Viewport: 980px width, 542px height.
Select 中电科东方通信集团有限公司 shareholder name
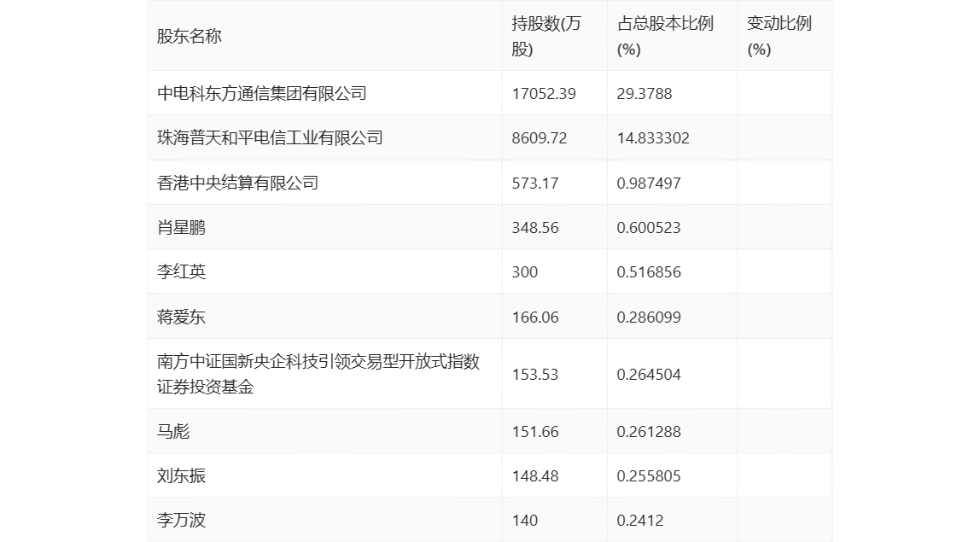point(262,93)
